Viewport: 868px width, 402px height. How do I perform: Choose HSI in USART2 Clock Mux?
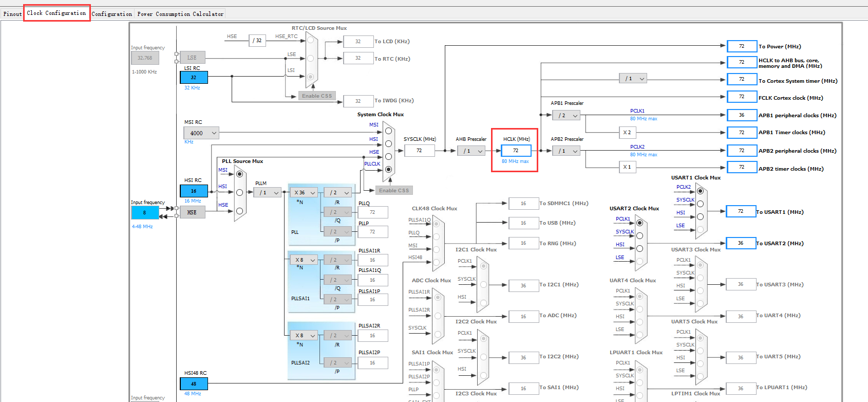(x=639, y=249)
